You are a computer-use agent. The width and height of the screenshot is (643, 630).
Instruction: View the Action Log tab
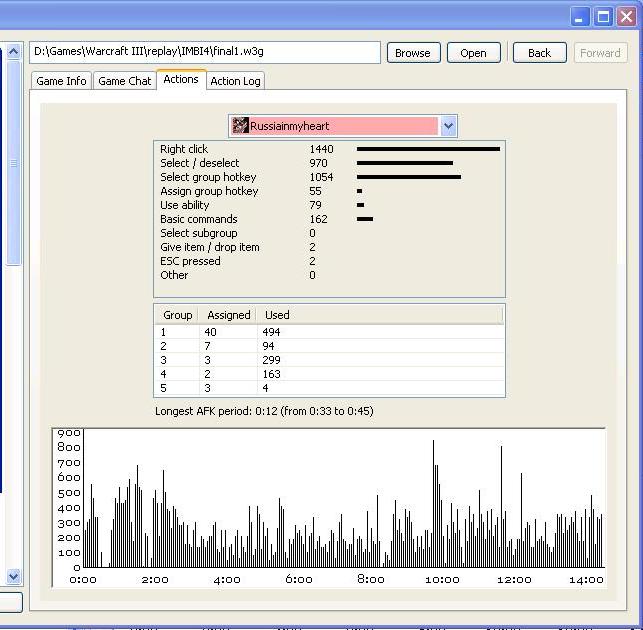point(235,81)
